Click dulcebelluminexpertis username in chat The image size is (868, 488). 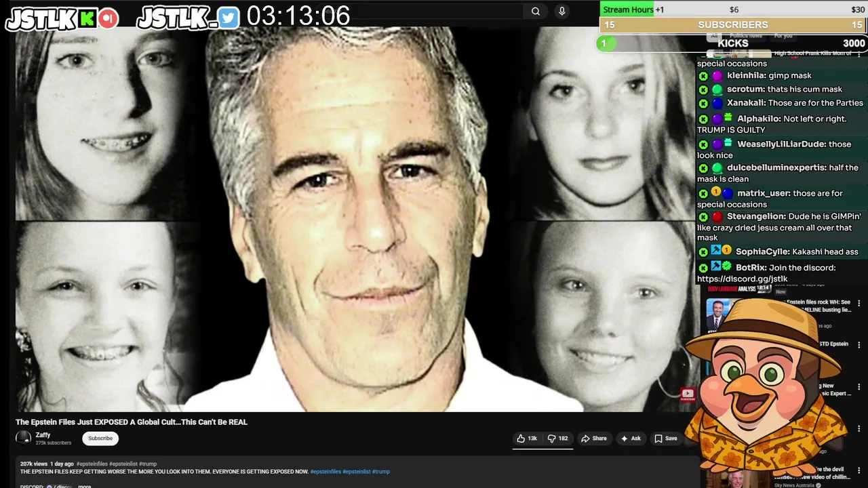(776, 168)
